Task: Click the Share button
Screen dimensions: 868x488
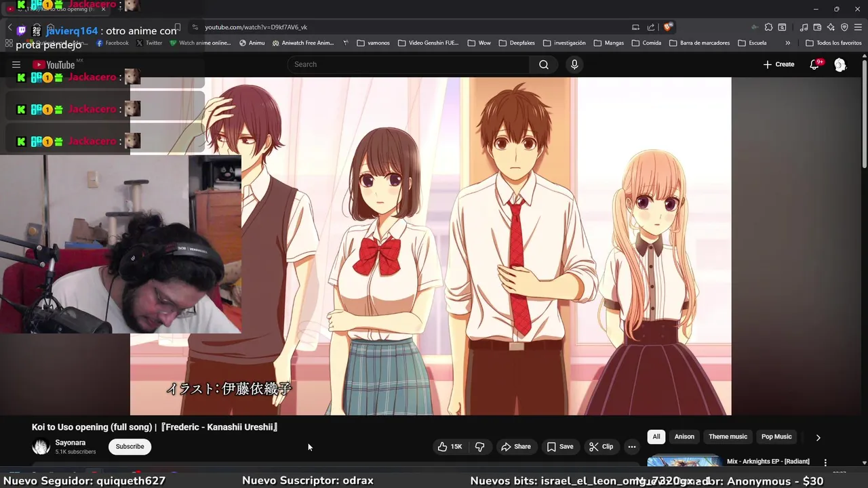Action: 515,447
